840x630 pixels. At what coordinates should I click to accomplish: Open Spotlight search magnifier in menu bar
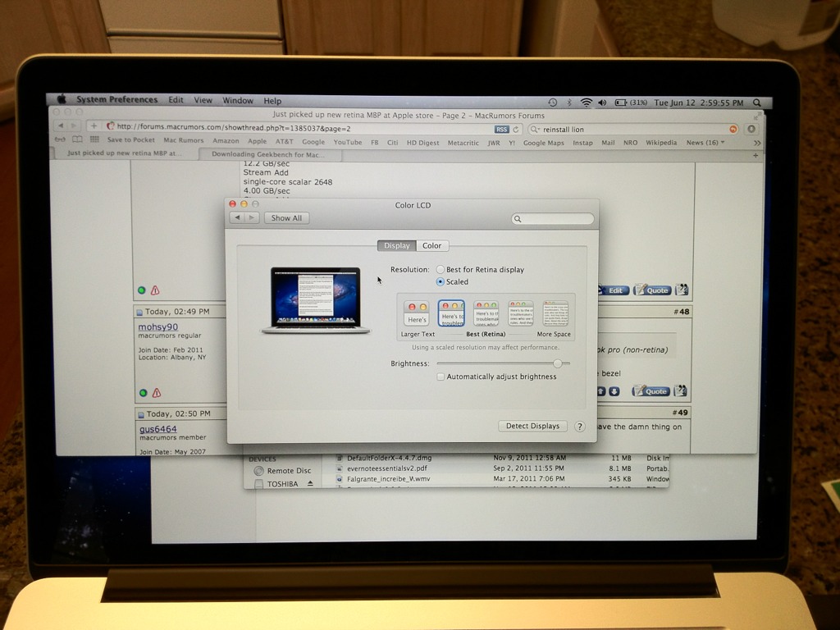[x=756, y=103]
